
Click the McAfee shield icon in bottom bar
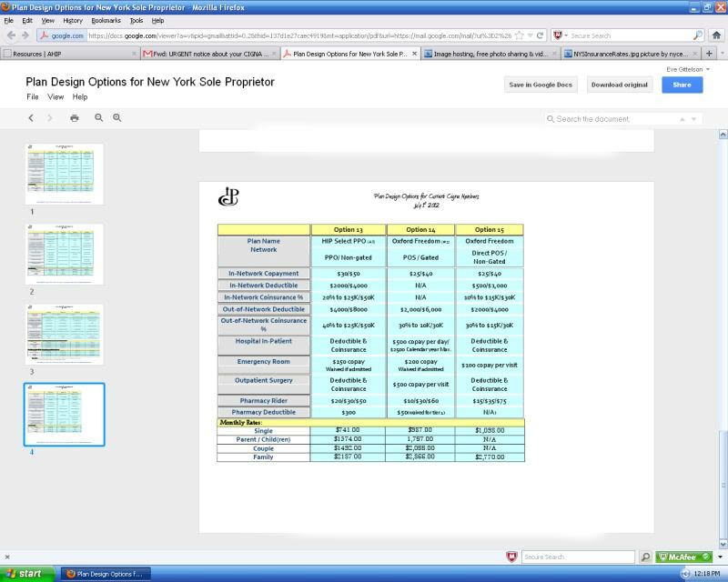pyautogui.click(x=511, y=557)
